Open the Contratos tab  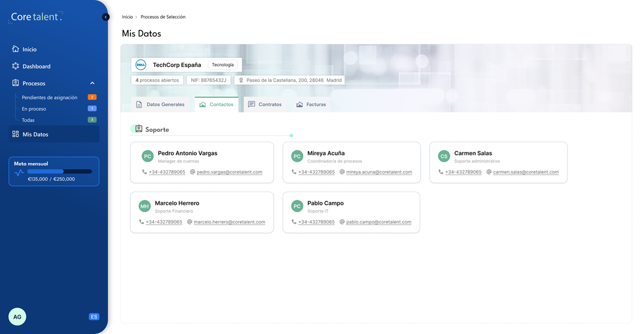click(265, 104)
